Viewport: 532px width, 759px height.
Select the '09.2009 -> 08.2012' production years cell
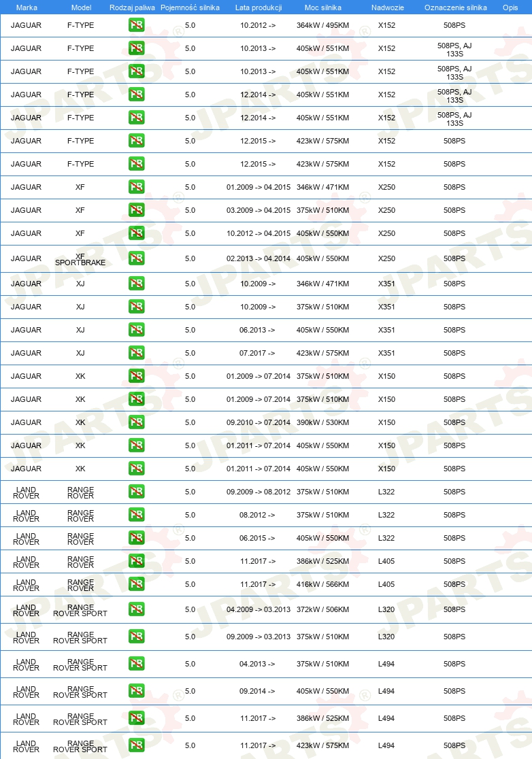[x=259, y=492]
